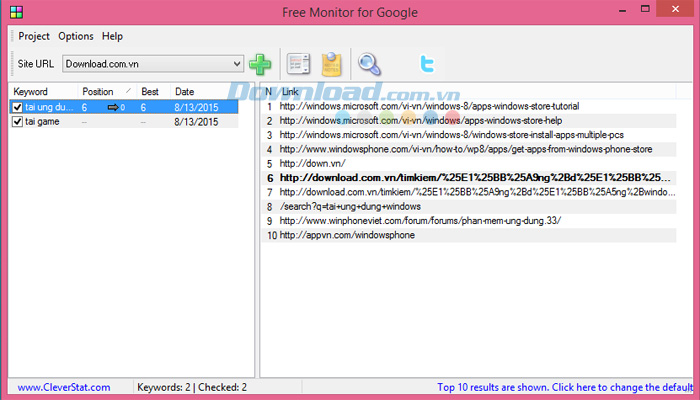Visit the www.CleverStat.com link
The height and width of the screenshot is (400, 700).
tap(56, 387)
